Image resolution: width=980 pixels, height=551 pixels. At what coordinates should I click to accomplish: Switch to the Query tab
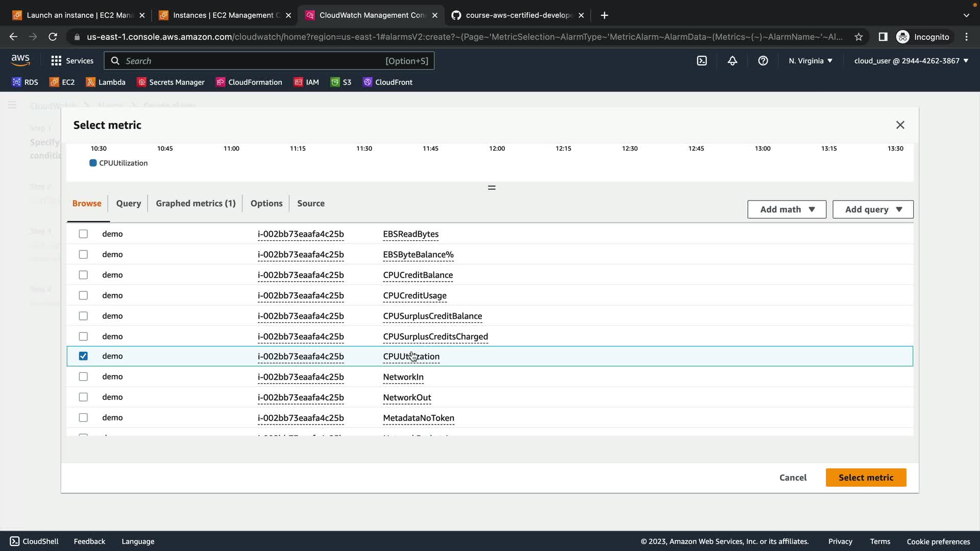pos(128,203)
